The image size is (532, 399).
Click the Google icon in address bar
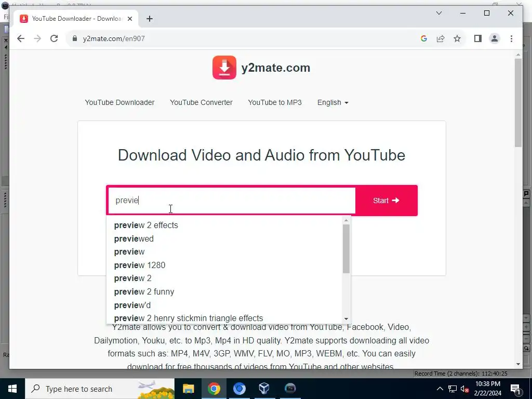tap(424, 38)
